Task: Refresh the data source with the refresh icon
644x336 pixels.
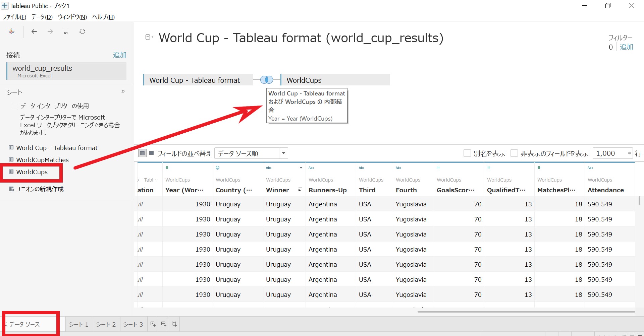Action: [82, 31]
